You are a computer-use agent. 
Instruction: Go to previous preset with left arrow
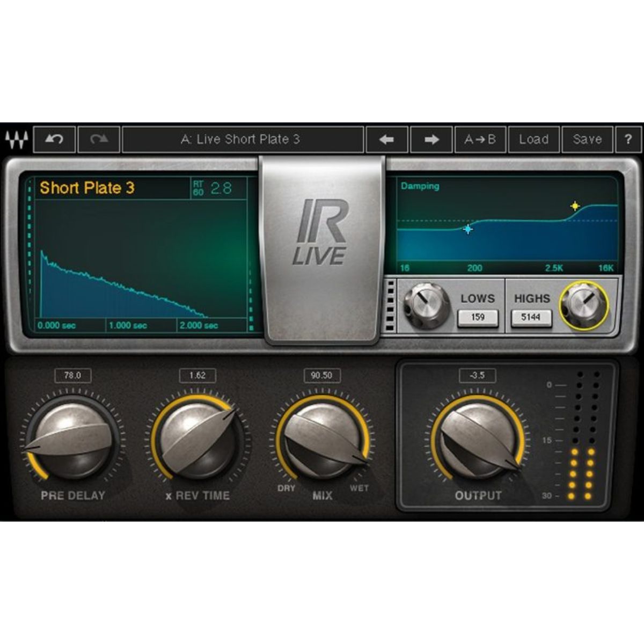click(387, 139)
